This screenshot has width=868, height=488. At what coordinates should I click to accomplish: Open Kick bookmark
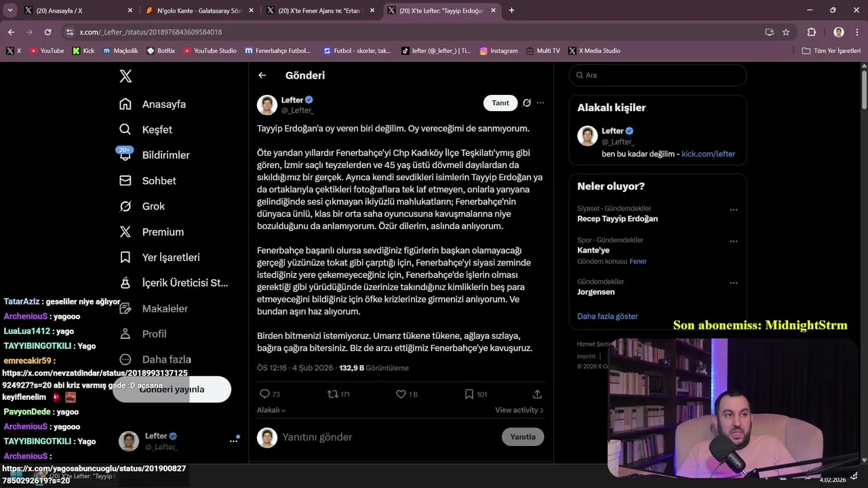[83, 51]
